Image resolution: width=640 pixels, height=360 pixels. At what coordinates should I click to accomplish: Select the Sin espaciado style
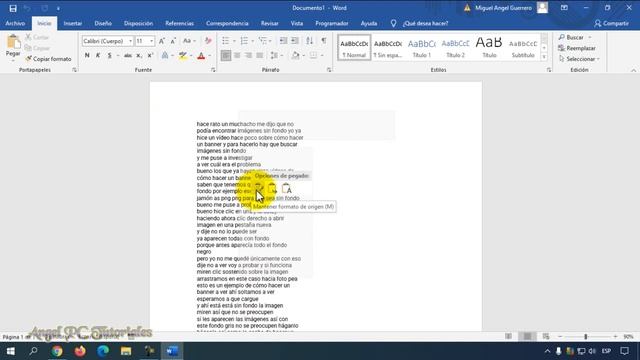pyautogui.click(x=388, y=48)
